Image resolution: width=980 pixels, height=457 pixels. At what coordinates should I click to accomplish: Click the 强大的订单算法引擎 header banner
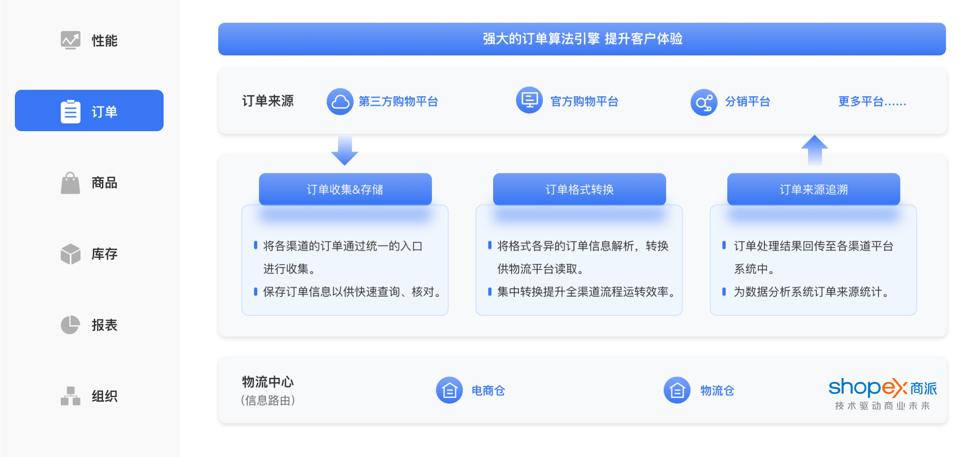point(582,39)
